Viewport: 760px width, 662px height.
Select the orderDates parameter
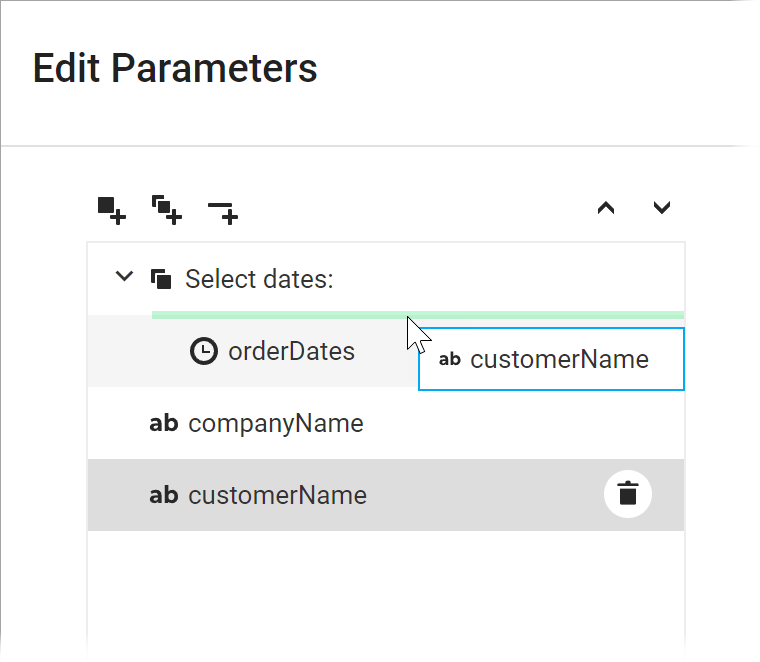291,351
